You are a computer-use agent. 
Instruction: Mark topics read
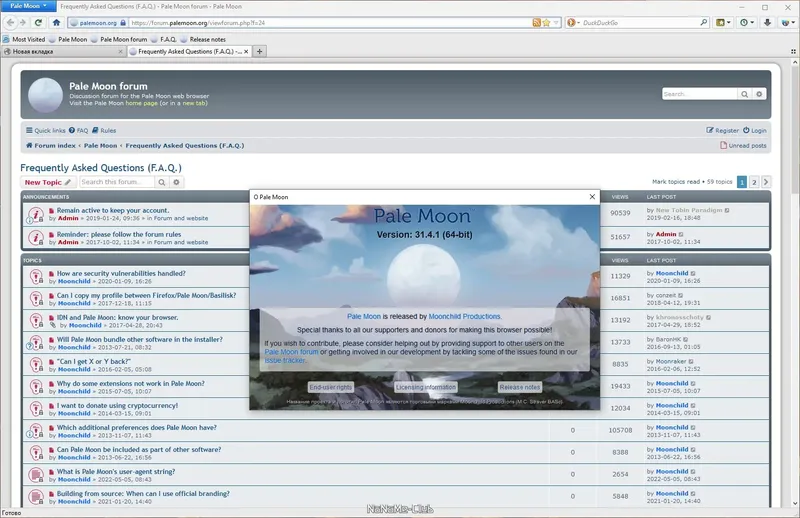(x=676, y=182)
